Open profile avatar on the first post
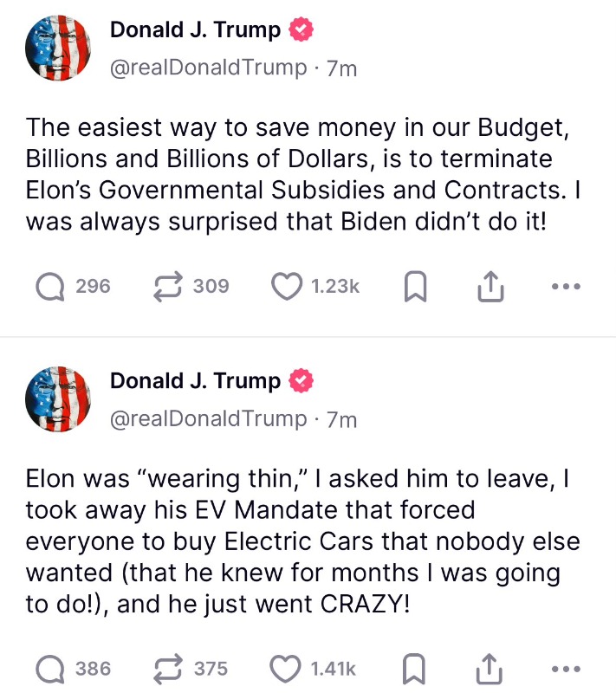Viewport: 616px width, 693px height. [59, 49]
